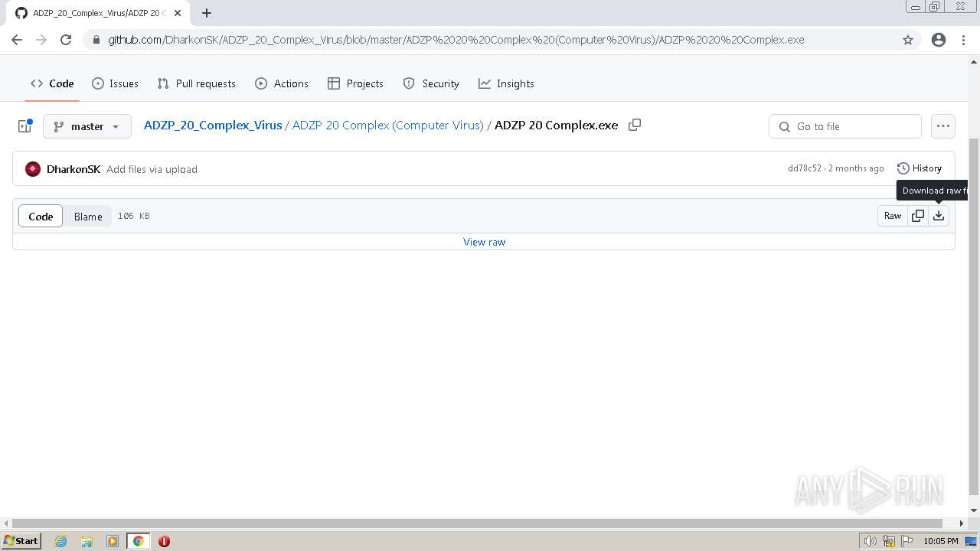View the file History

[920, 168]
